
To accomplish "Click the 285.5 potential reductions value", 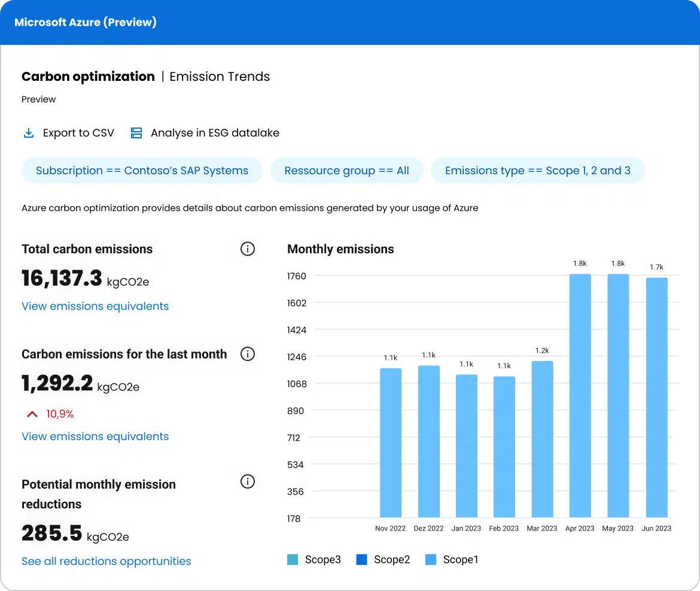I will click(x=52, y=533).
